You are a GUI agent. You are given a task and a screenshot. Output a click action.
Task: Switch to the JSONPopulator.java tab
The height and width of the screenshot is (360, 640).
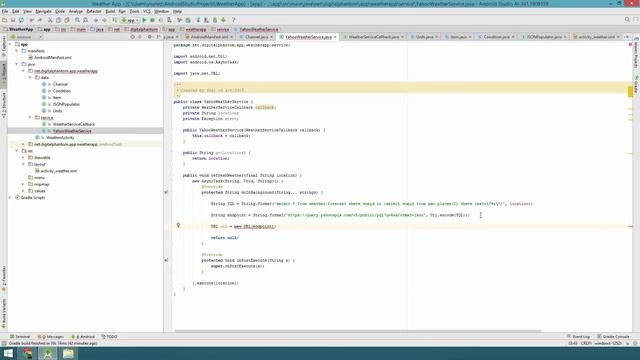(x=544, y=37)
